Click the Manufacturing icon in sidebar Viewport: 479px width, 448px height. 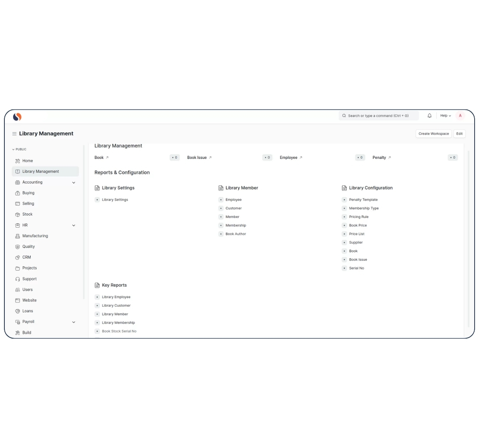[18, 236]
